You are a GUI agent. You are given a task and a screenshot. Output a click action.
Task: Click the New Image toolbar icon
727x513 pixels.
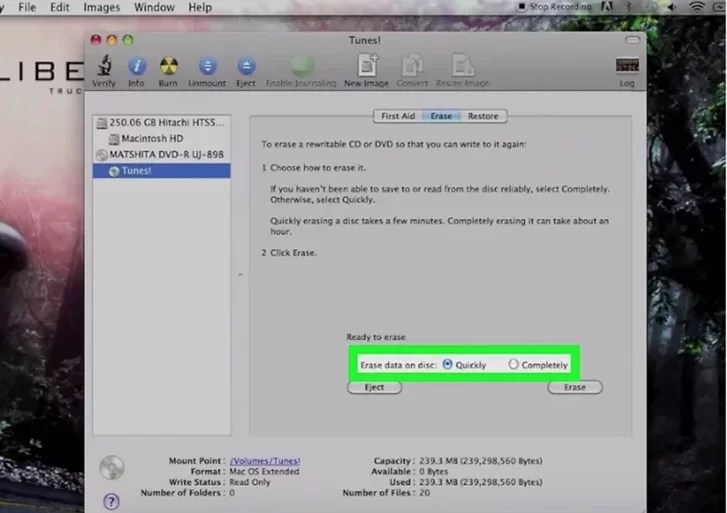[367, 65]
